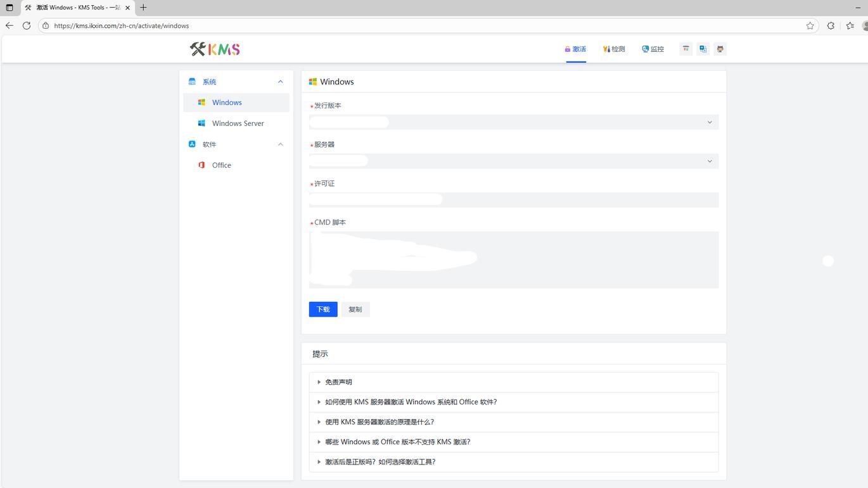Click the browser back arrow

10,25
